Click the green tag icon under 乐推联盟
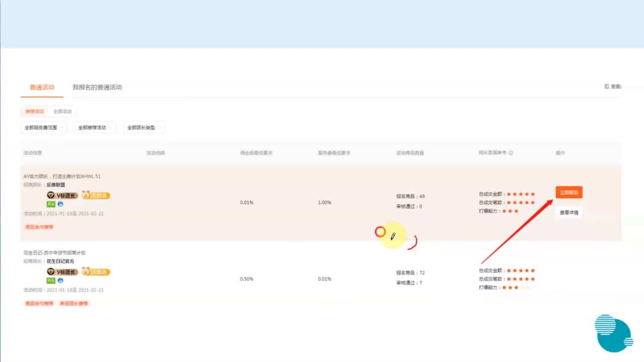644x362 pixels. coord(51,204)
